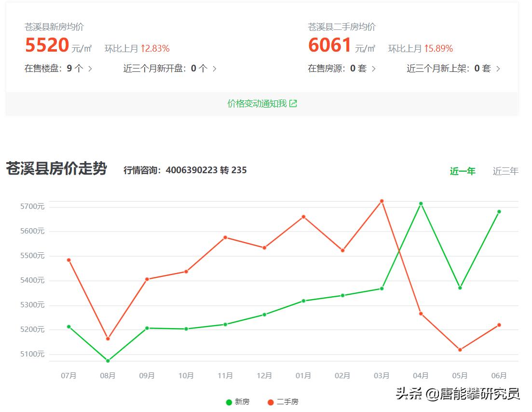The image size is (532, 412).
Task: Toggle the green 新房 legend item
Action: (238, 402)
